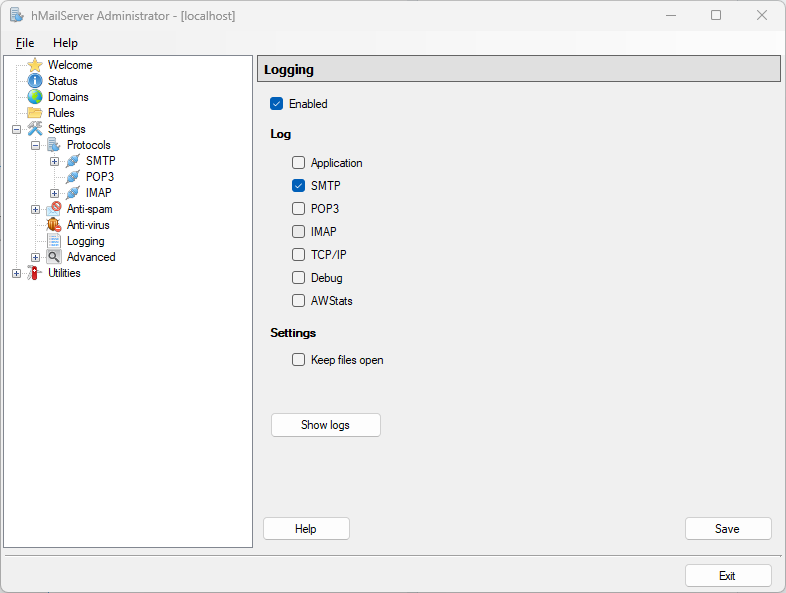
Task: Enable IMAP logging checkbox
Action: pyautogui.click(x=298, y=232)
